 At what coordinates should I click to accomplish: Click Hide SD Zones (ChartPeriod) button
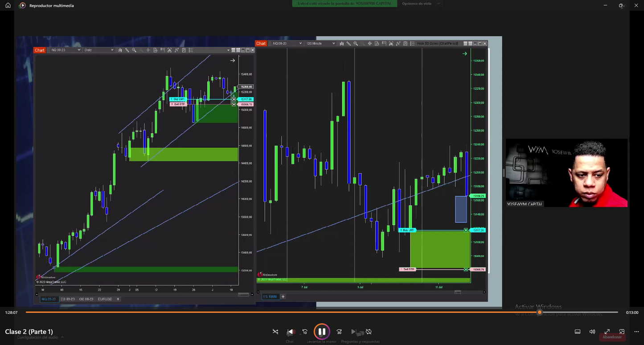437,44
